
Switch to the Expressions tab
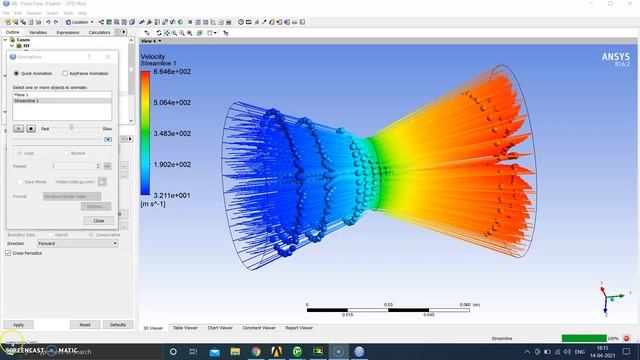coord(68,32)
